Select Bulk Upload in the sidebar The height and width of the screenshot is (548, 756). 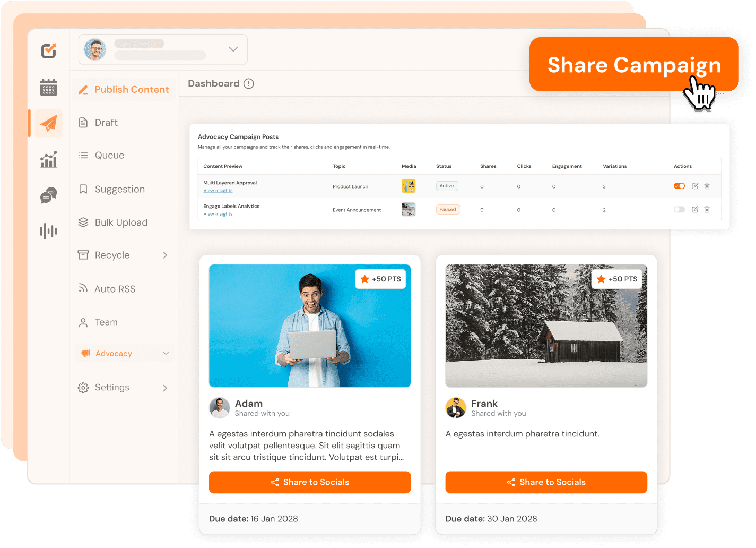(x=121, y=222)
